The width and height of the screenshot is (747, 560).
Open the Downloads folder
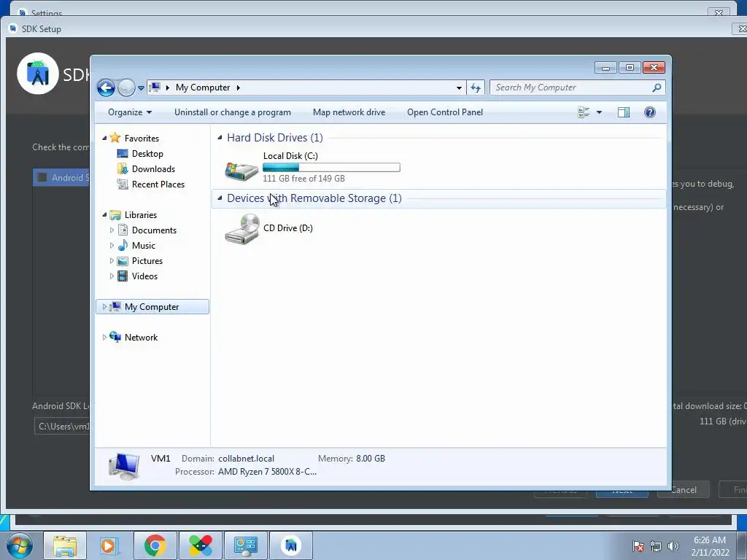coord(153,169)
